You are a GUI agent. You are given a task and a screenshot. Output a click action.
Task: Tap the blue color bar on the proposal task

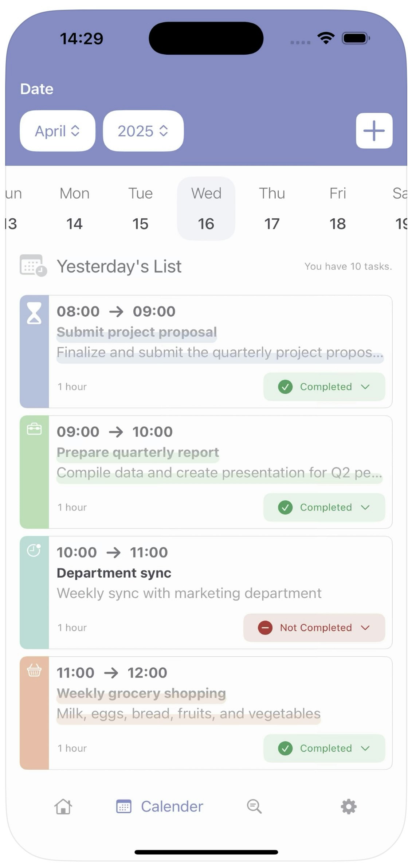(x=34, y=351)
